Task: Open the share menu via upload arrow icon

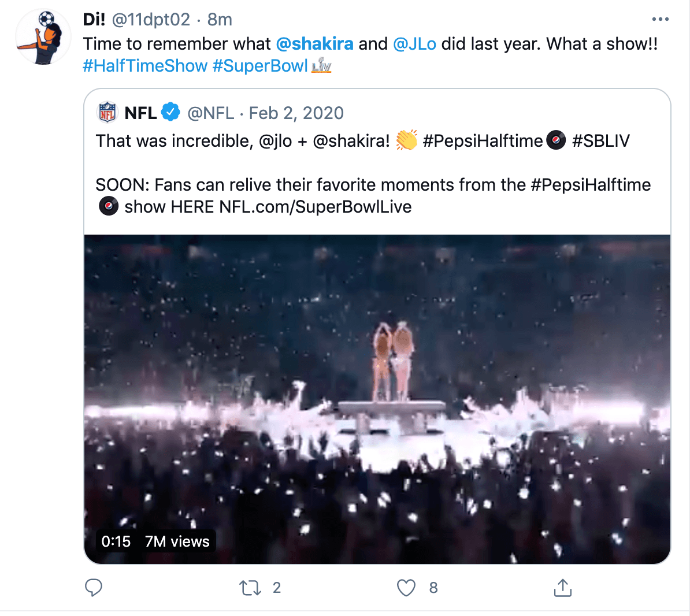Action: [562, 588]
